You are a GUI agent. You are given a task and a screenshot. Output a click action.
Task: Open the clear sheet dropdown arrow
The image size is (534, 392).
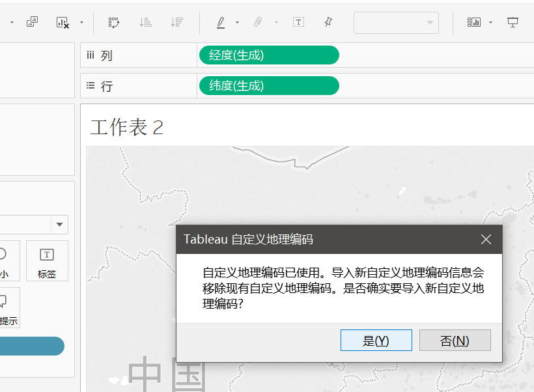coord(82,23)
